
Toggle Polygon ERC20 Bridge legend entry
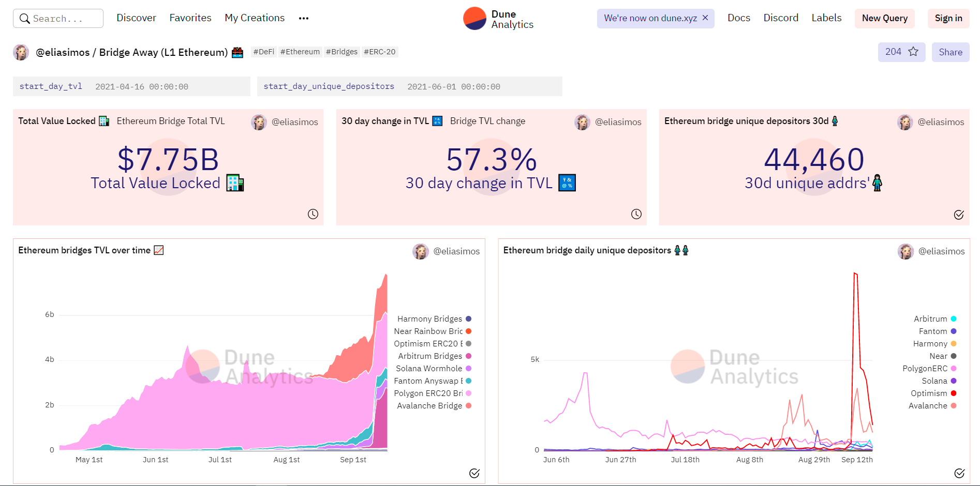tap(433, 393)
